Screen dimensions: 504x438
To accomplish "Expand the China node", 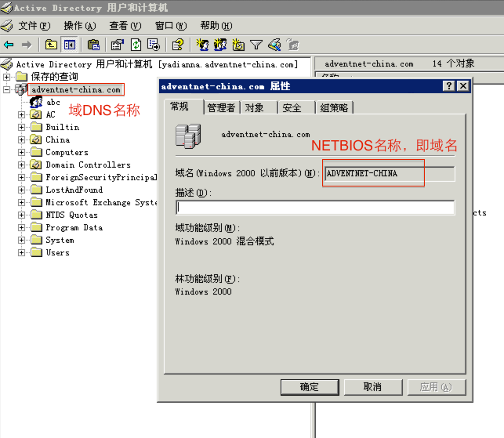I will pyautogui.click(x=21, y=139).
